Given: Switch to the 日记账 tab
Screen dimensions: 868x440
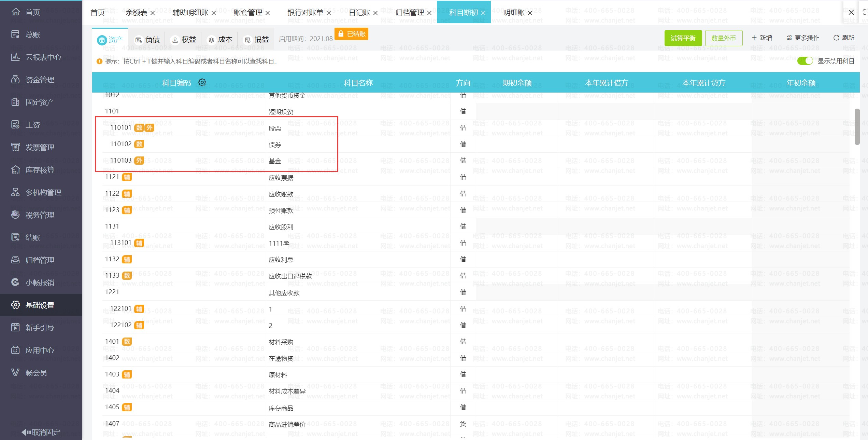Looking at the screenshot, I should 359,13.
